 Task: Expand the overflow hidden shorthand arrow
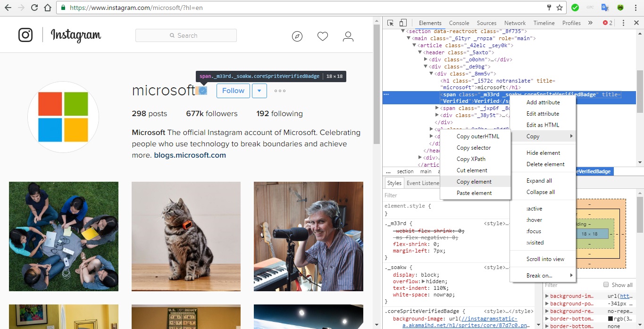point(424,281)
